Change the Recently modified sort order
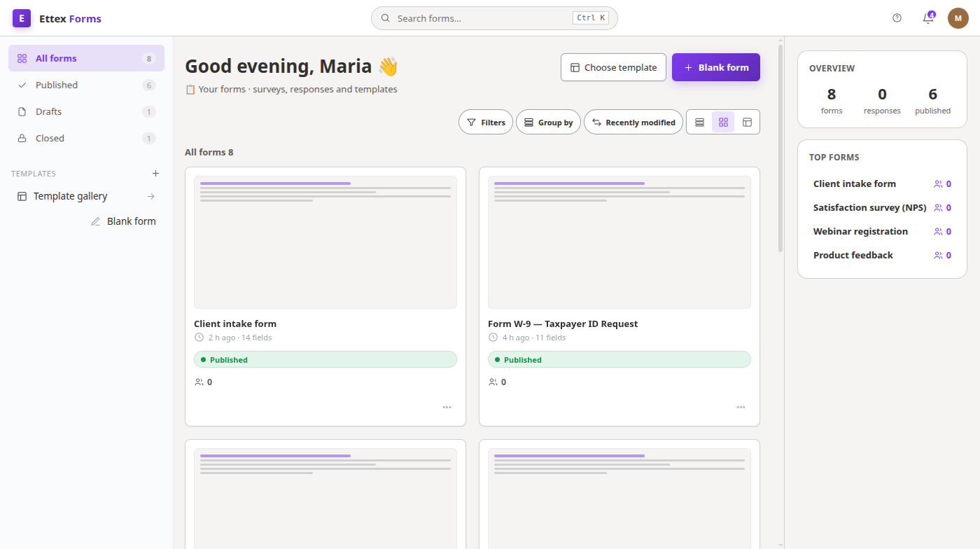Viewport: 980px width, 549px height. pyautogui.click(x=633, y=123)
